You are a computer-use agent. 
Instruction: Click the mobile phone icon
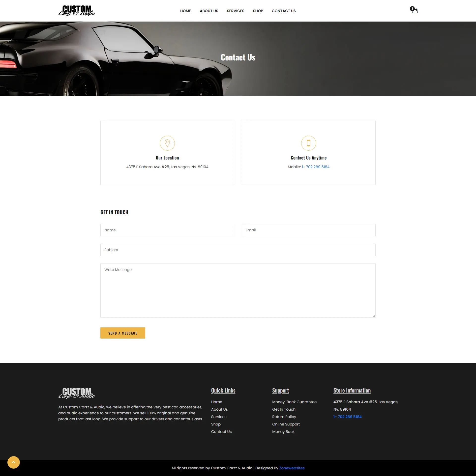point(308,143)
